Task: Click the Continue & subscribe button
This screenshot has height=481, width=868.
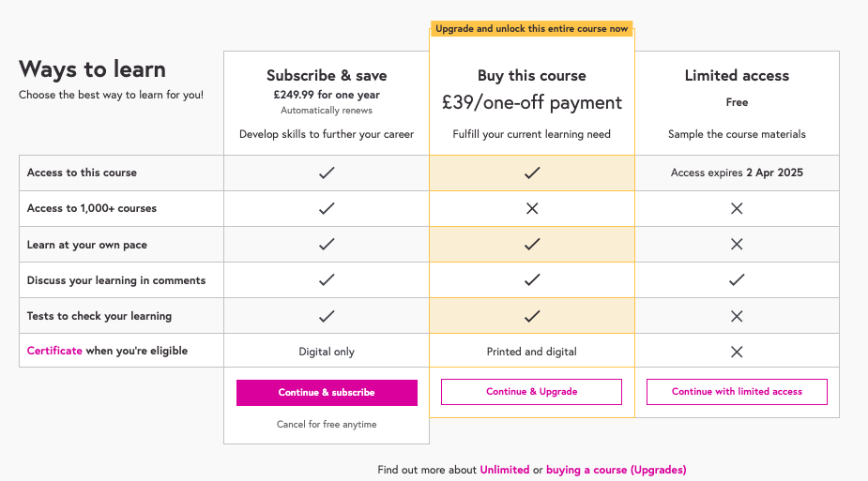Action: pyautogui.click(x=327, y=393)
